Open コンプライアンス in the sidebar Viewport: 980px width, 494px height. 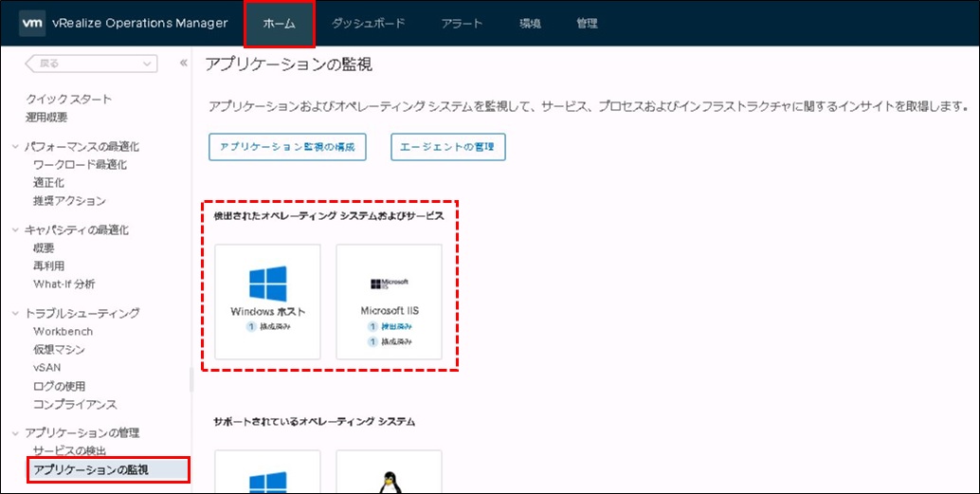click(x=75, y=405)
